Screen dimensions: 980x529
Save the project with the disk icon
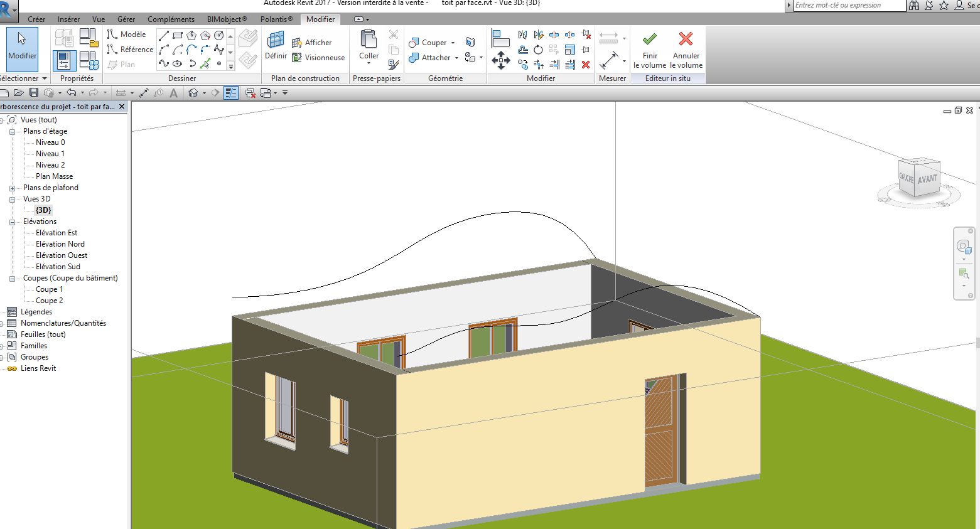click(x=34, y=93)
